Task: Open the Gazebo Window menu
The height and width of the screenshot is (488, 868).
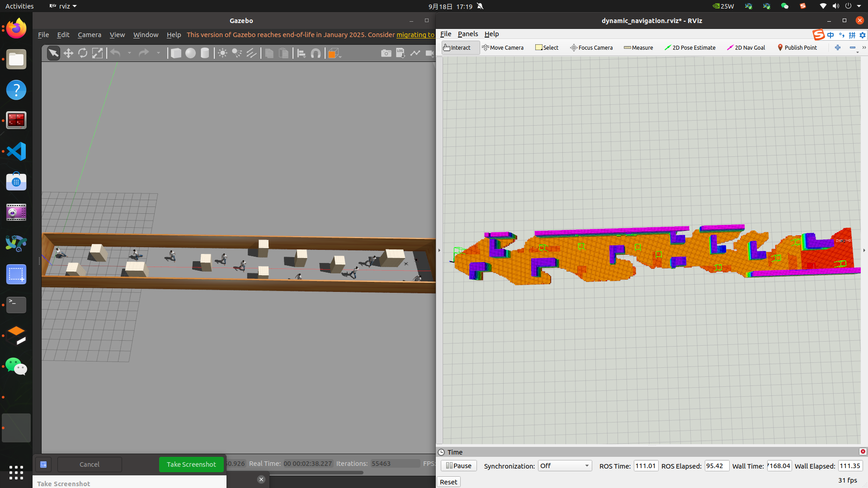Action: coord(146,35)
